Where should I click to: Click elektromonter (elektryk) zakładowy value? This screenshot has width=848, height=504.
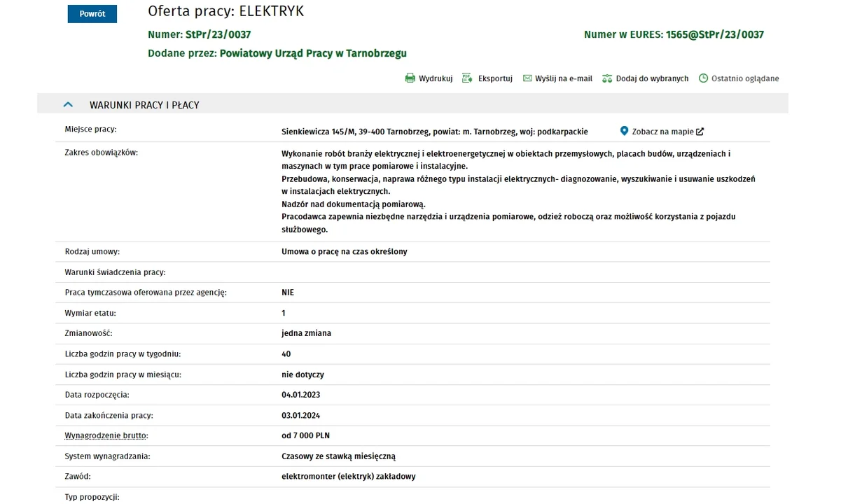point(349,477)
